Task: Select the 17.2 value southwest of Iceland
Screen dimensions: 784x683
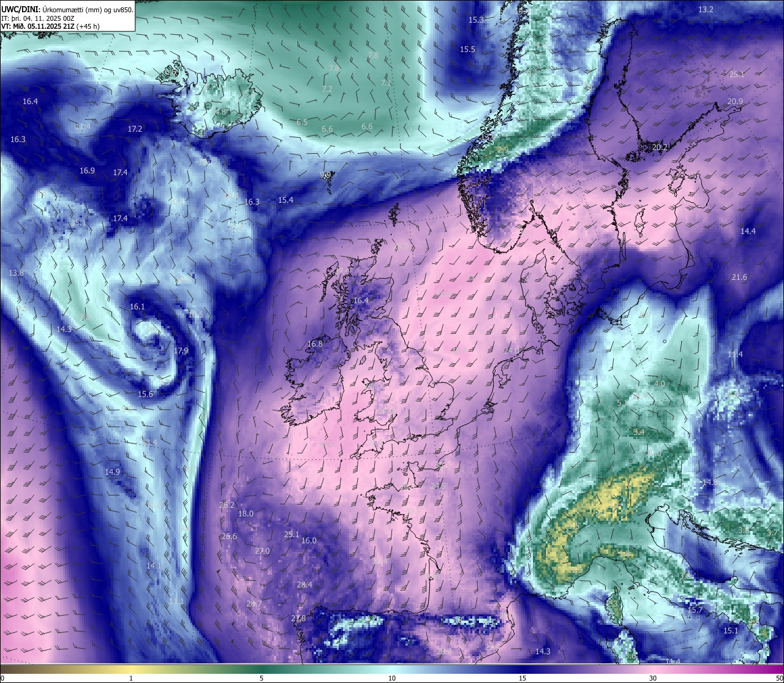Action: 135,129
